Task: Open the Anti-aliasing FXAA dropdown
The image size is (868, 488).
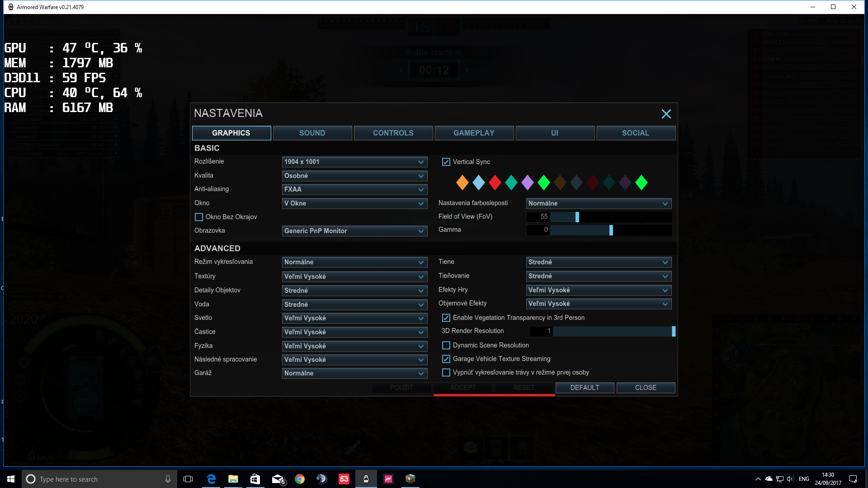Action: [x=354, y=189]
